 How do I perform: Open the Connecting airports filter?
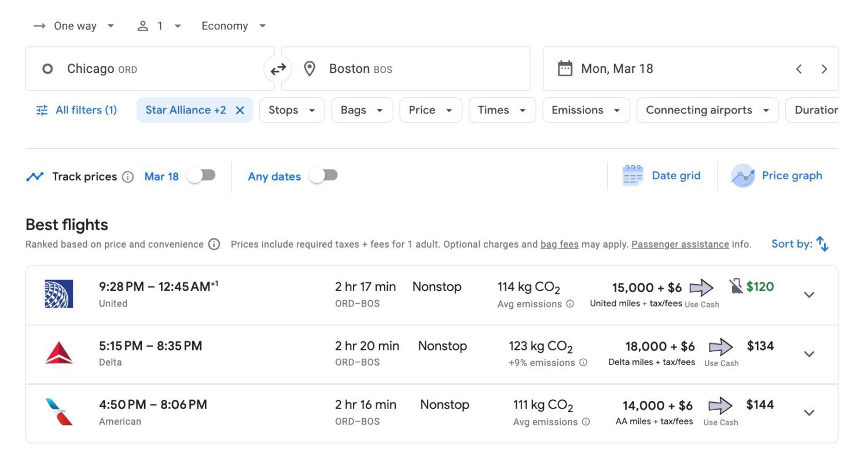click(707, 110)
